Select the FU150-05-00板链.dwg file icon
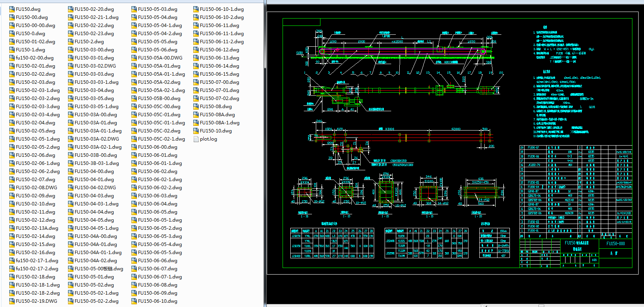Screen dimensions: 644x307 71,269
